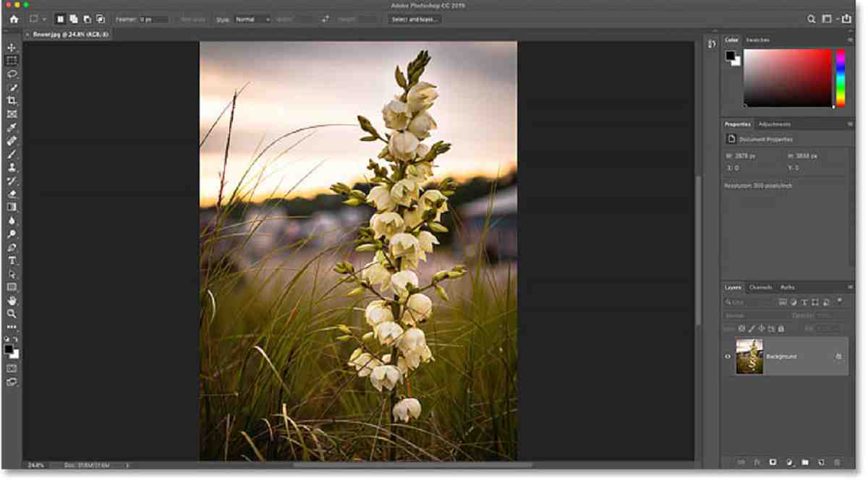868x483 pixels.
Task: Click the Home icon in options bar
Action: [14, 20]
